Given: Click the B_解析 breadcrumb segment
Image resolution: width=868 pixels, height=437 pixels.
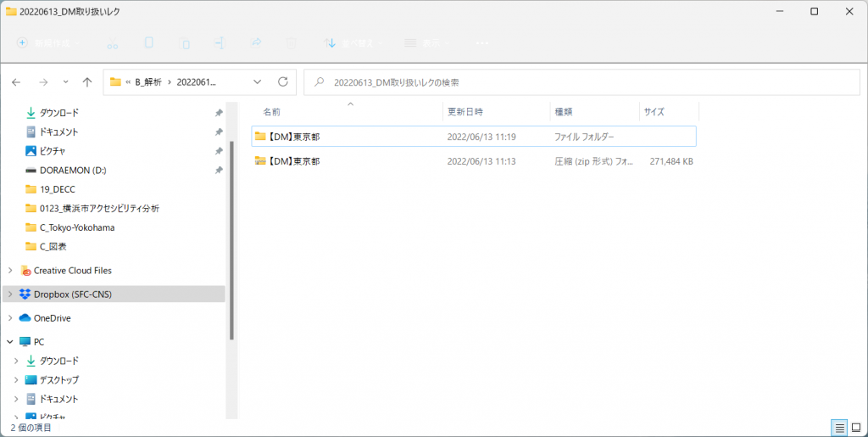Looking at the screenshot, I should point(148,82).
